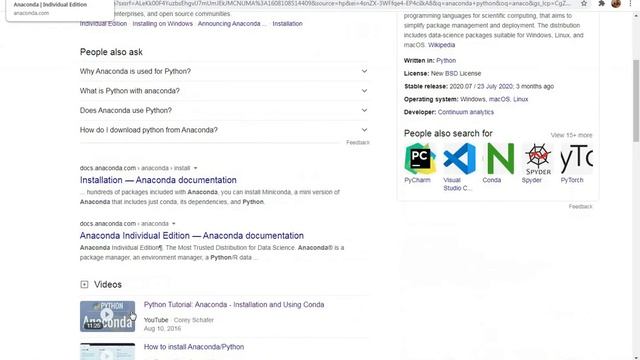Click the 'People also ask' heading
640x360 pixels.
tap(111, 52)
